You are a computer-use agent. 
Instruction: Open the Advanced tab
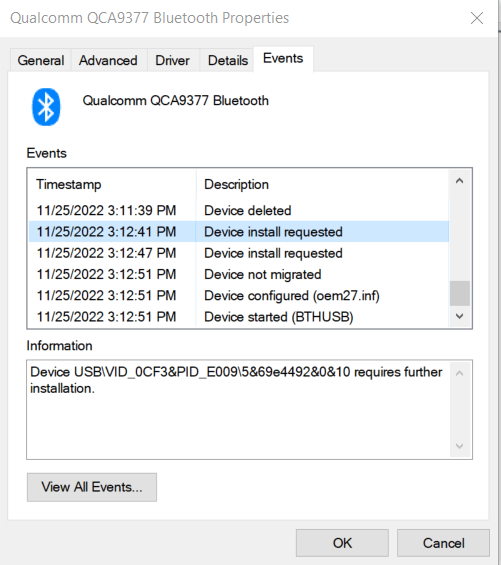(108, 60)
